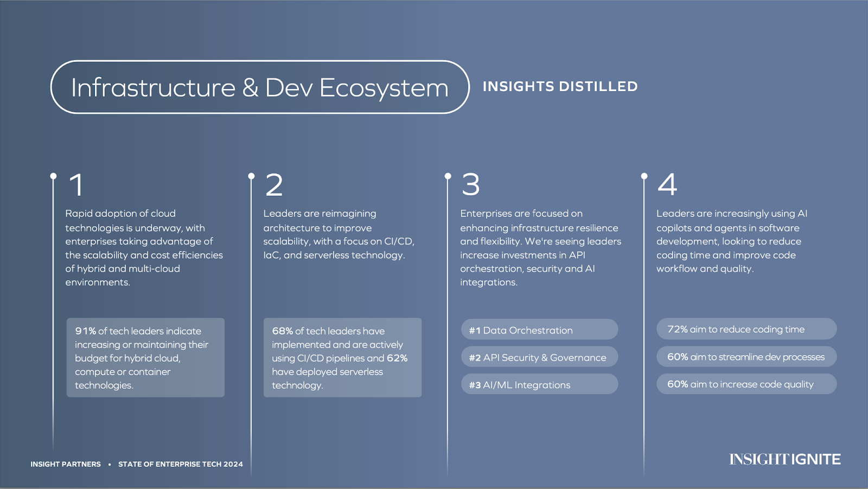Select the dot marker above section 4
868x489 pixels.
644,176
